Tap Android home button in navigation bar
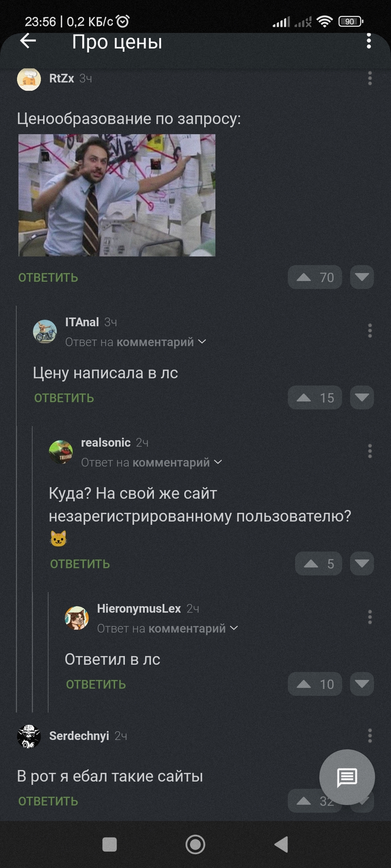 pyautogui.click(x=195, y=844)
